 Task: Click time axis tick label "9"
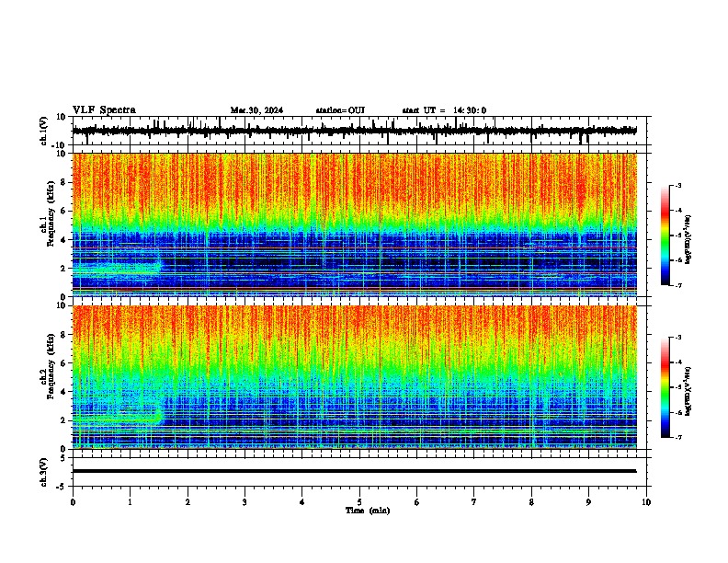[588, 502]
